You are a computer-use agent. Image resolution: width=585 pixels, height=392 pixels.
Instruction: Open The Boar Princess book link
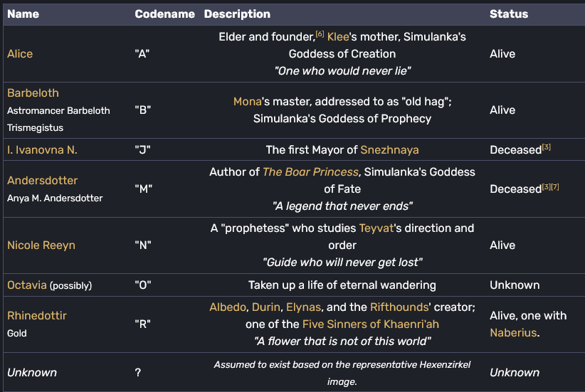(310, 172)
